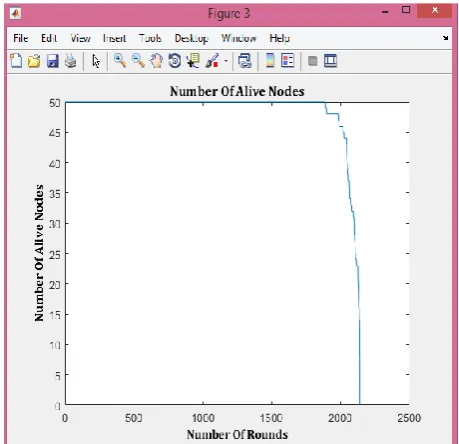Select the Pan hand tool
This screenshot has width=459, height=444.
156,61
